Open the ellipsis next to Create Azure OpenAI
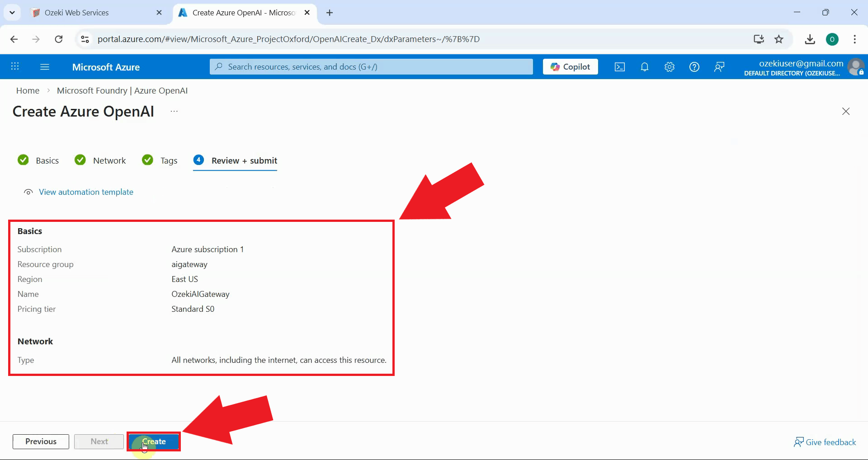 click(174, 111)
